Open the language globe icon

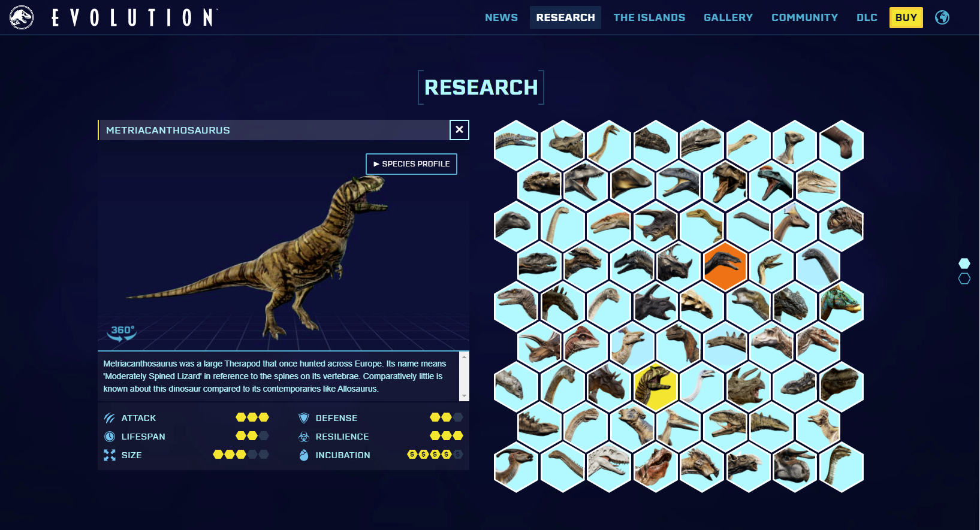coord(942,17)
